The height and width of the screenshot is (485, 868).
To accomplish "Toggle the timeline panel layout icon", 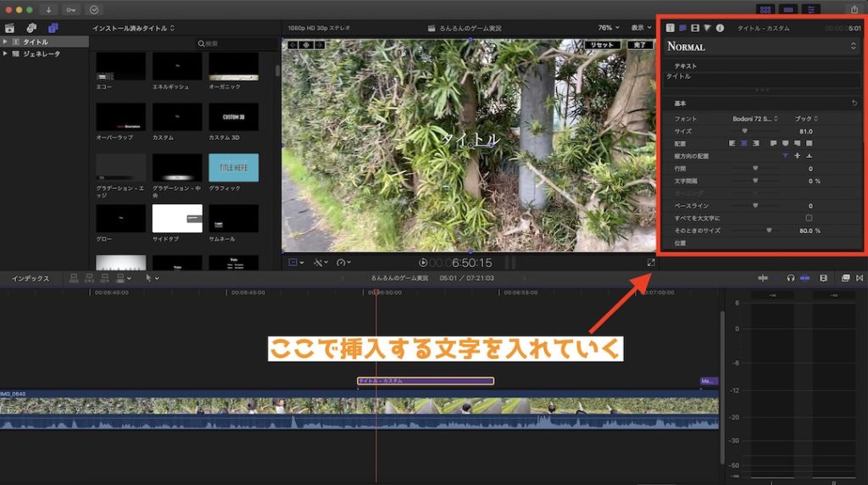I will 788,9.
